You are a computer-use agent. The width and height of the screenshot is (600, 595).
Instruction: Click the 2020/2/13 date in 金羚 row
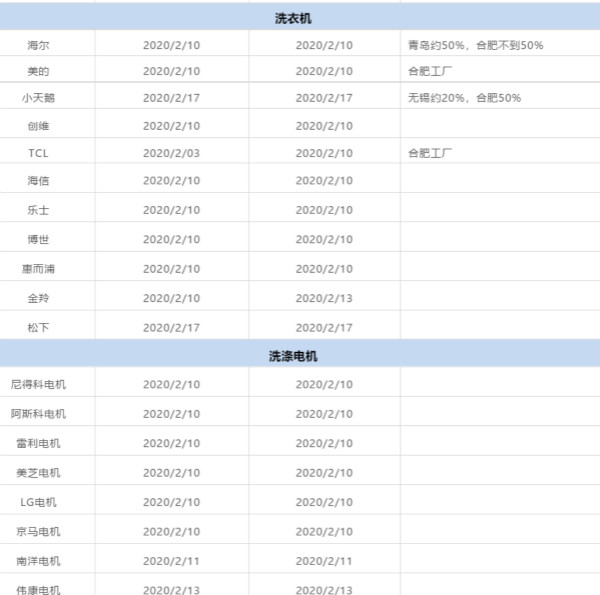pyautogui.click(x=324, y=298)
